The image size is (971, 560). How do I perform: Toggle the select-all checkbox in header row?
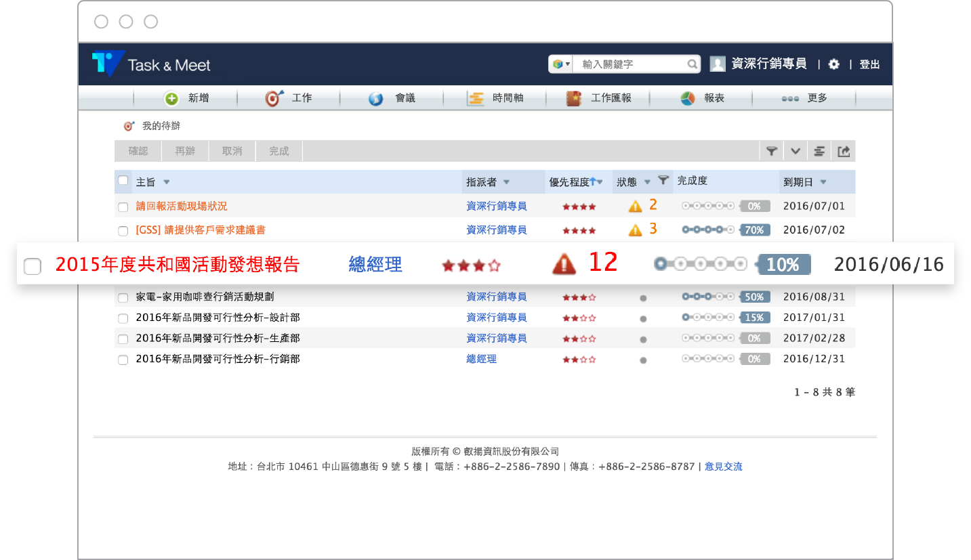(x=123, y=180)
